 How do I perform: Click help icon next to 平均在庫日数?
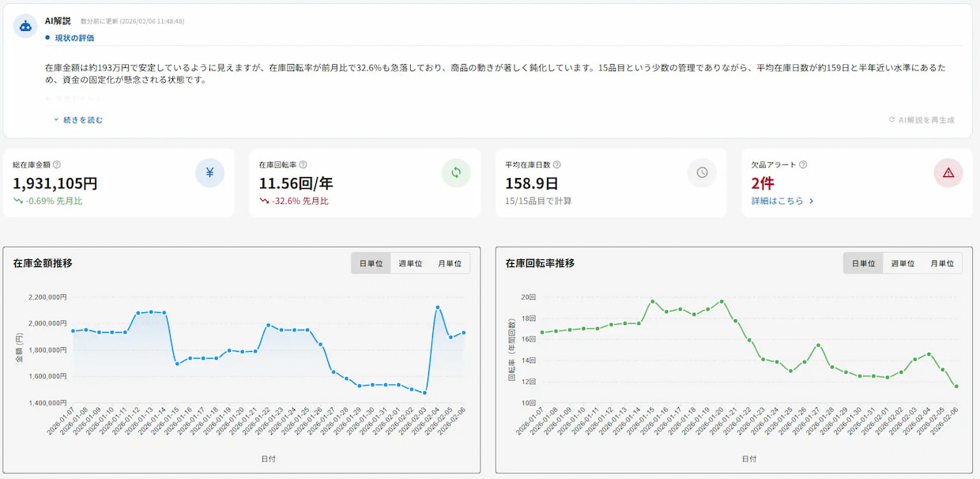tap(557, 165)
